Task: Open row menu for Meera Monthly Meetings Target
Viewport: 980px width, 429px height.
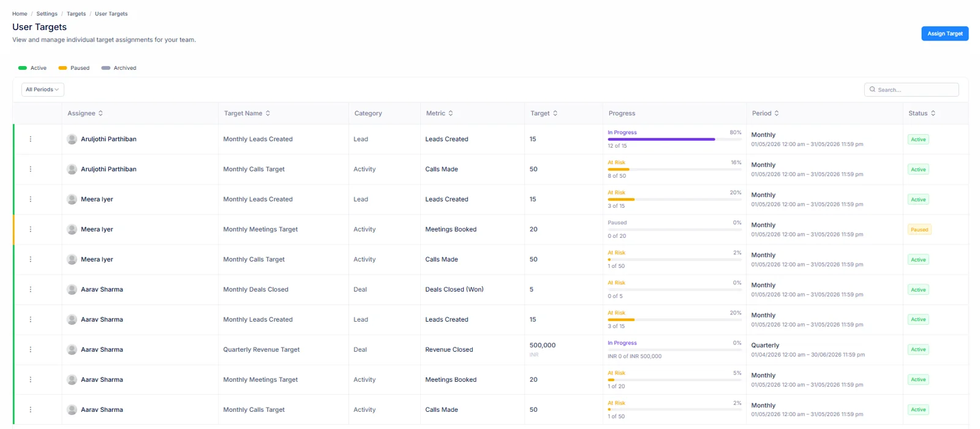Action: (x=31, y=229)
